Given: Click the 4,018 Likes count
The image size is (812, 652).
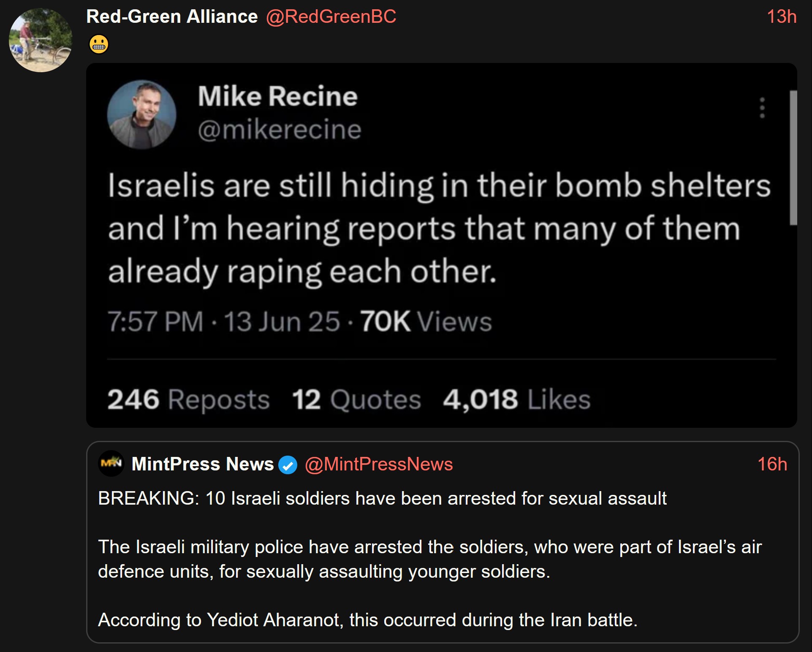Looking at the screenshot, I should (x=517, y=399).
